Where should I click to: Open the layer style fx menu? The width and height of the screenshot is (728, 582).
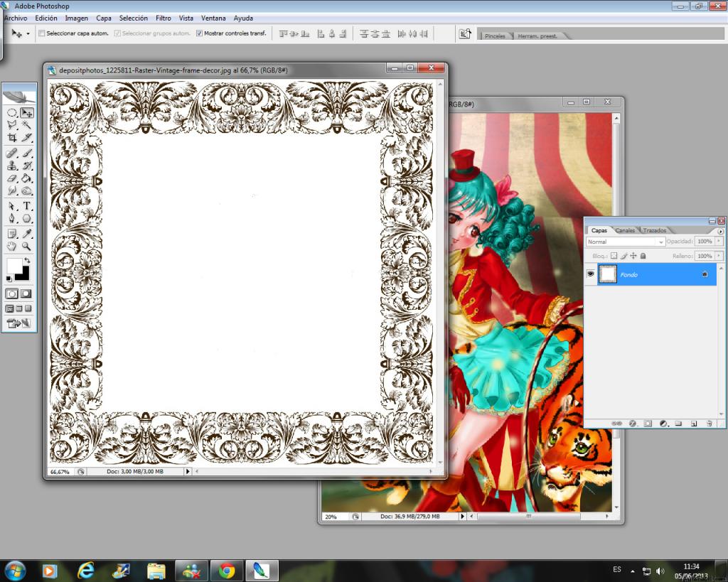[632, 424]
